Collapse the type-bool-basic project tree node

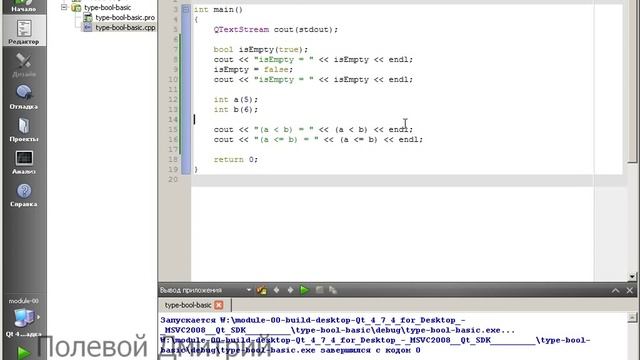[64, 7]
